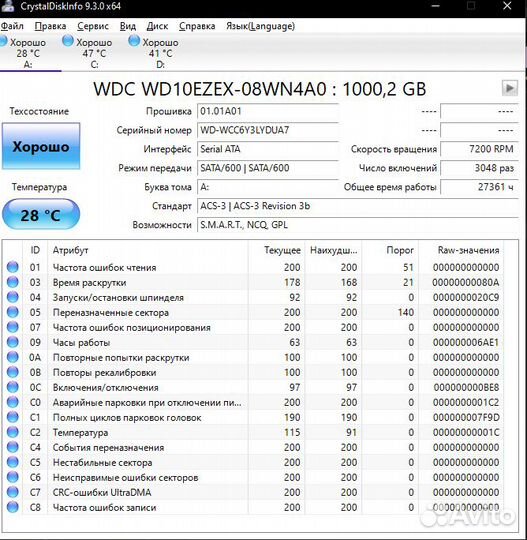Click status circle for CRC-ошибки UltraDMA
527x540 pixels.
click(13, 492)
